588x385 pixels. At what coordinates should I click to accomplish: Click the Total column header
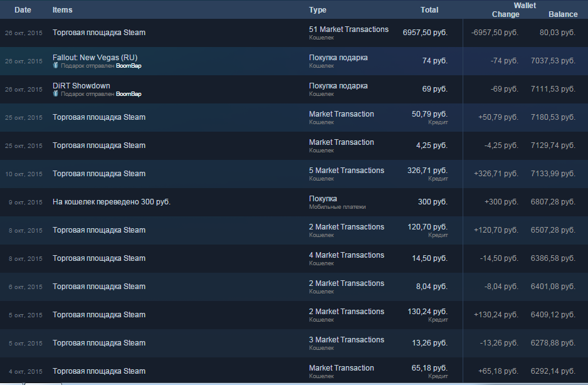[429, 10]
